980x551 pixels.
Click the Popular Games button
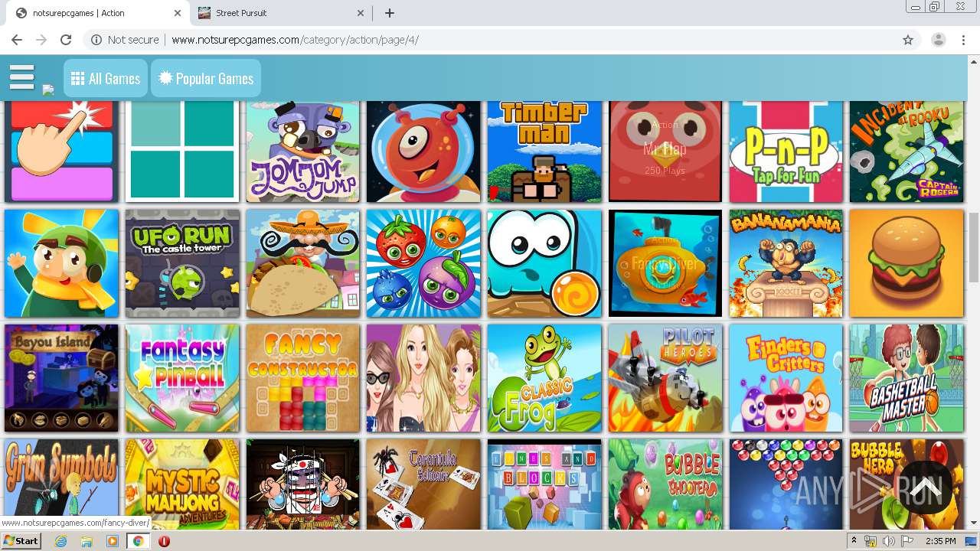tap(206, 79)
